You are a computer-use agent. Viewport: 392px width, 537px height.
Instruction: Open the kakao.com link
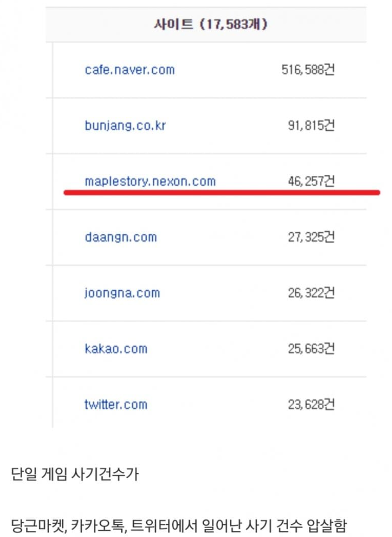(x=116, y=349)
